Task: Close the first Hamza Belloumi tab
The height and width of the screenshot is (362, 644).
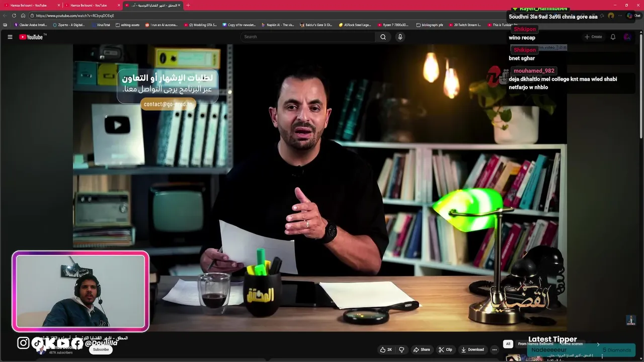Action: 59,5
